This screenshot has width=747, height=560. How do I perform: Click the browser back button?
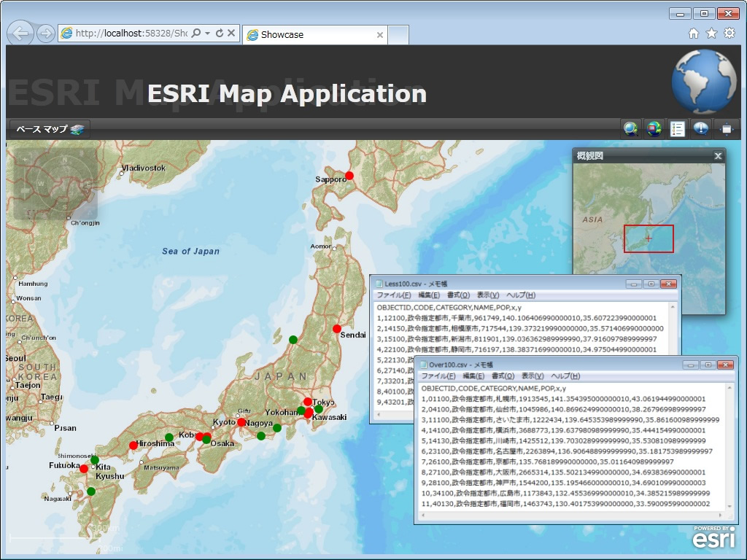point(20,34)
